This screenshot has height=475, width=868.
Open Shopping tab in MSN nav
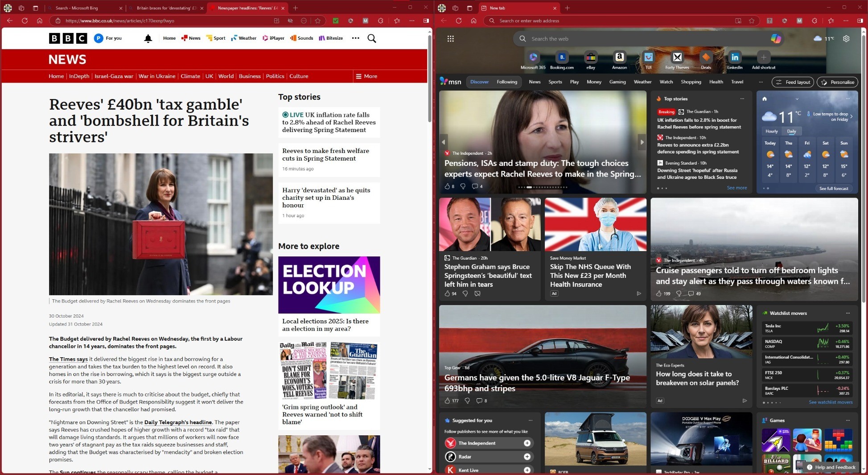691,82
